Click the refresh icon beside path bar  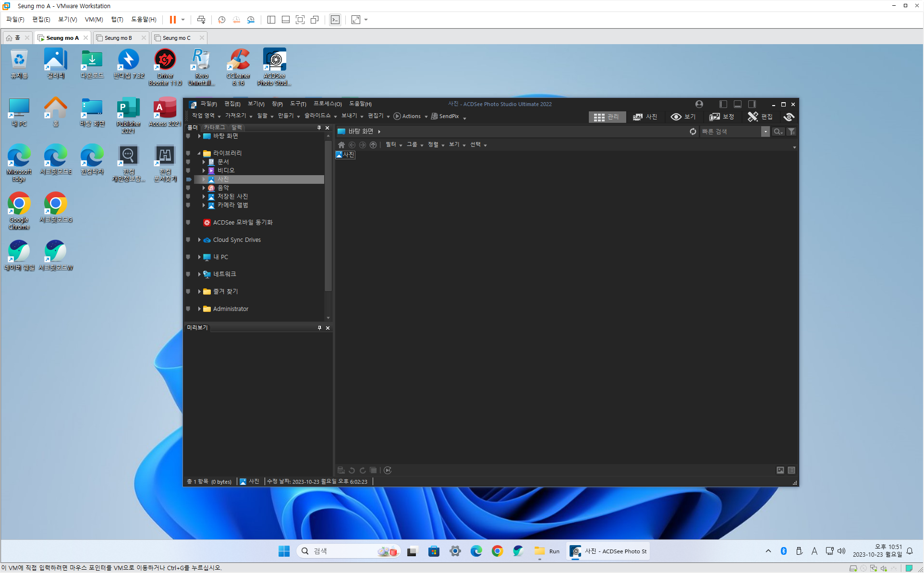point(693,131)
